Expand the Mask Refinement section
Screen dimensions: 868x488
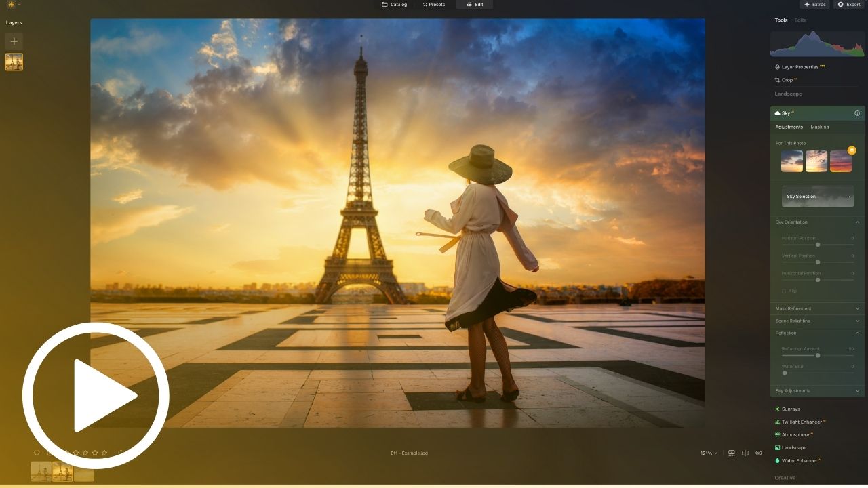pos(818,308)
